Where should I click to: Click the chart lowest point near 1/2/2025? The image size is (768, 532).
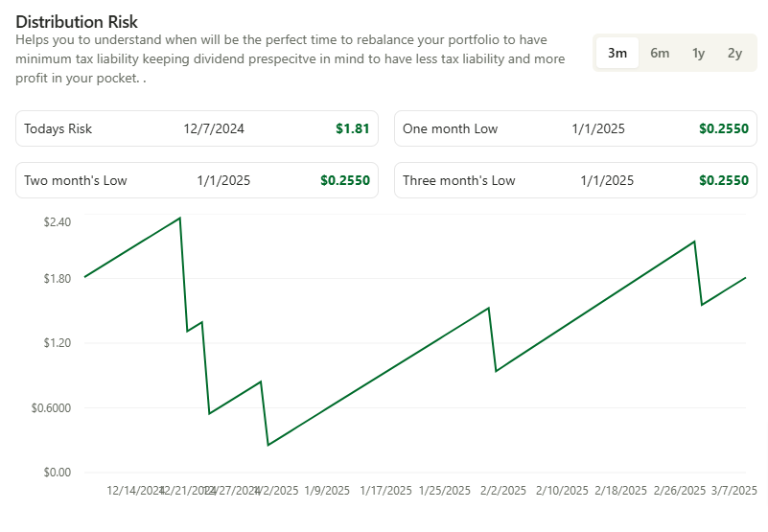(x=268, y=445)
